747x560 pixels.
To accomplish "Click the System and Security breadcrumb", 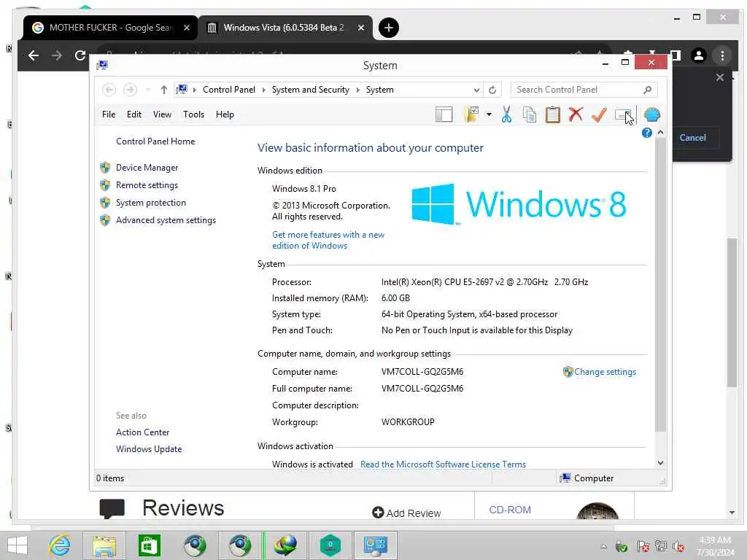I will pos(311,90).
